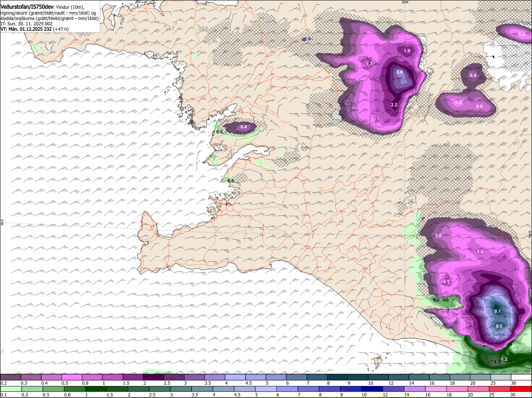Pick the pale green 0.1–0.3 rain legend swatch
532x398 pixels.
click(10, 389)
